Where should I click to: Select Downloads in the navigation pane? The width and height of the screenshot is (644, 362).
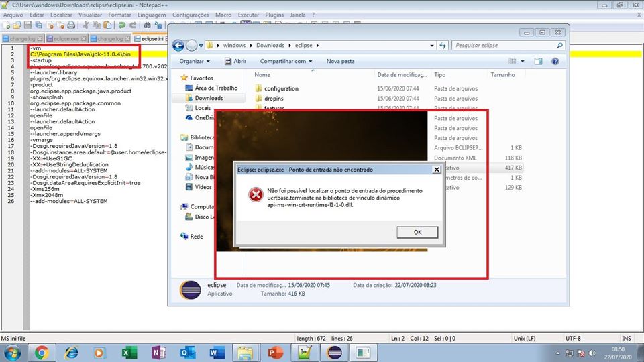[x=209, y=98]
